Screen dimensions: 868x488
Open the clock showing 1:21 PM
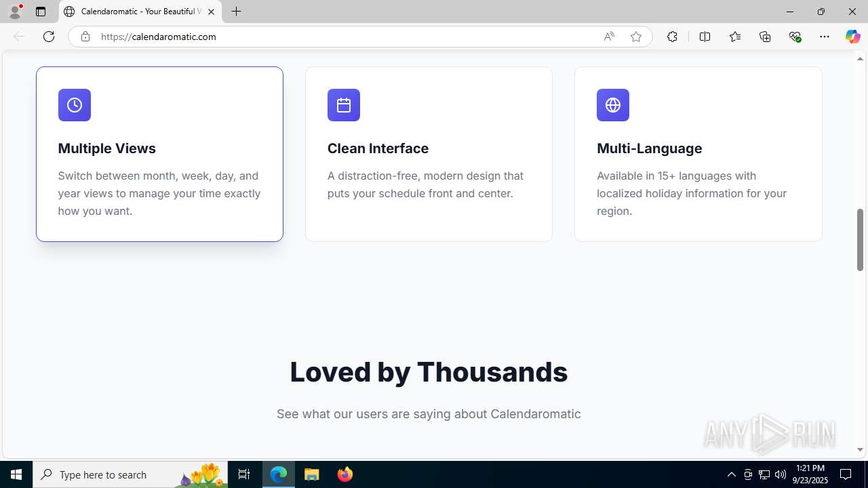coord(810,474)
